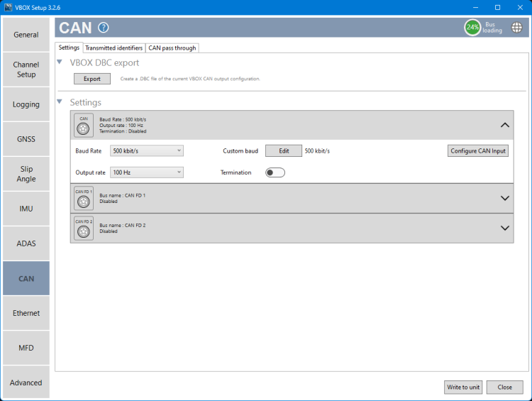
Task: Click the globe language icon
Action: coord(516,28)
